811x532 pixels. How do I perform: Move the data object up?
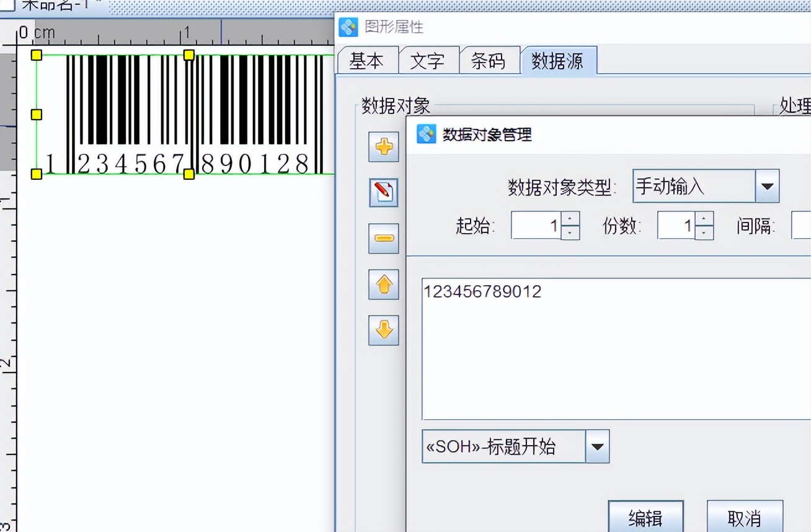383,284
